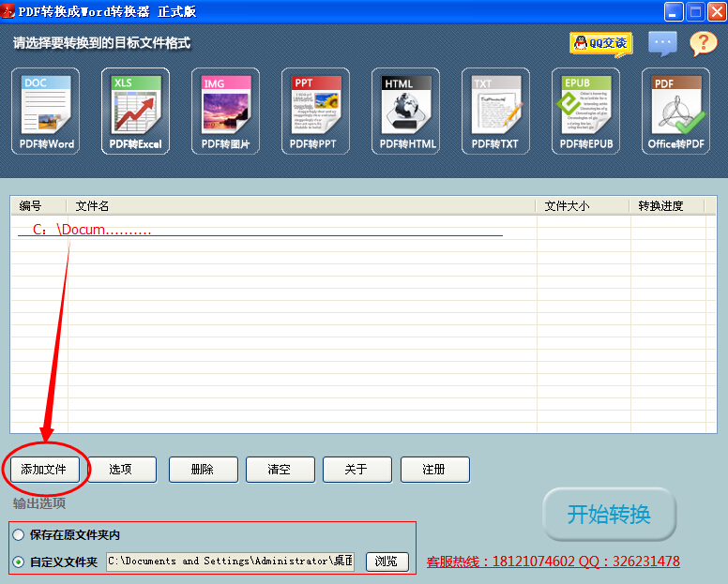Close the PDF converter window

(718, 11)
